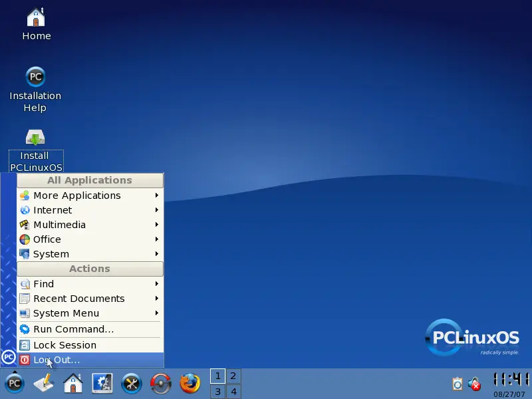Image resolution: width=532 pixels, height=399 pixels.
Task: Click the arrow beside Recent Documents
Action: (x=157, y=298)
